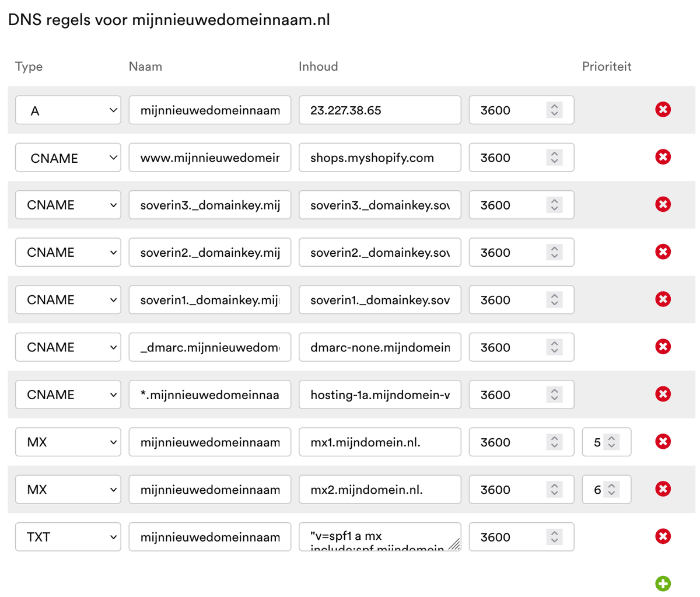
Task: Edit Inhoud field mx1.mijndomein.nl.
Action: 380,442
